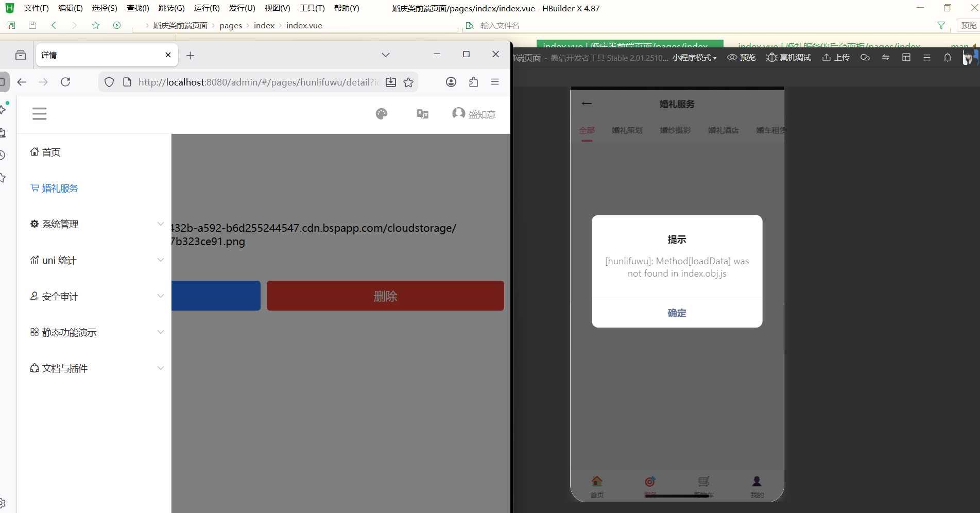Open the 发行(U) menu
This screenshot has height=513, width=980.
click(x=242, y=8)
